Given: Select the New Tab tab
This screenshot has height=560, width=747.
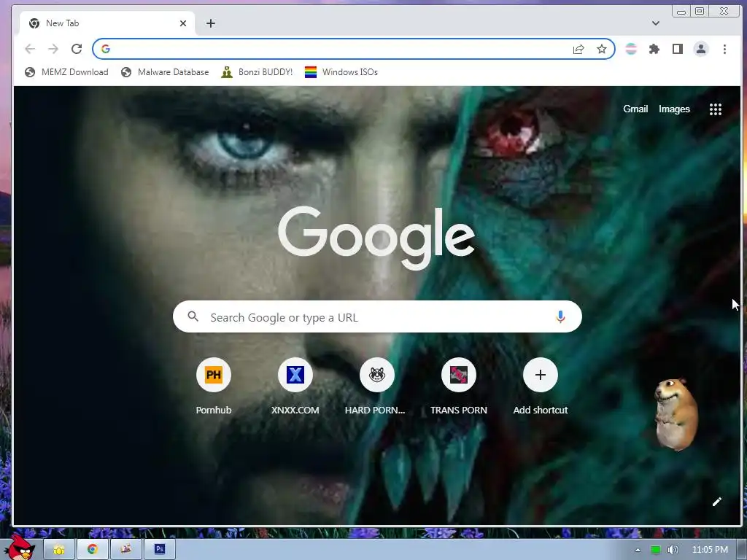Looking at the screenshot, I should coord(107,23).
